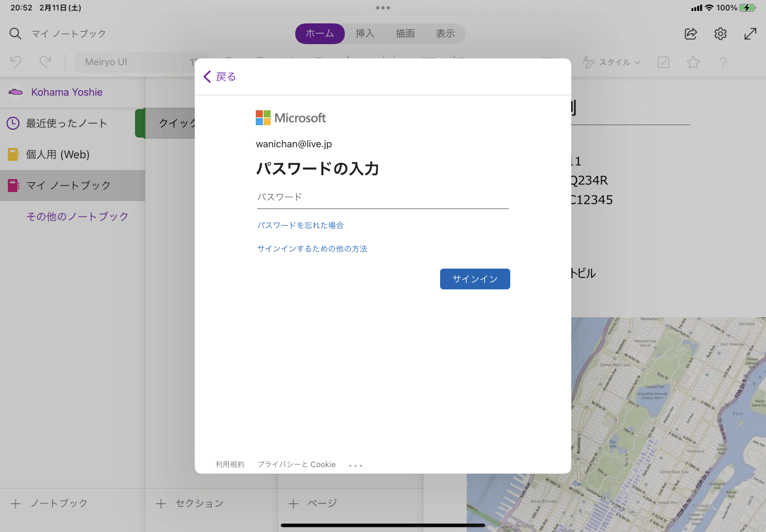Click the star tag icon
Image resolution: width=766 pixels, height=532 pixels.
693,62
